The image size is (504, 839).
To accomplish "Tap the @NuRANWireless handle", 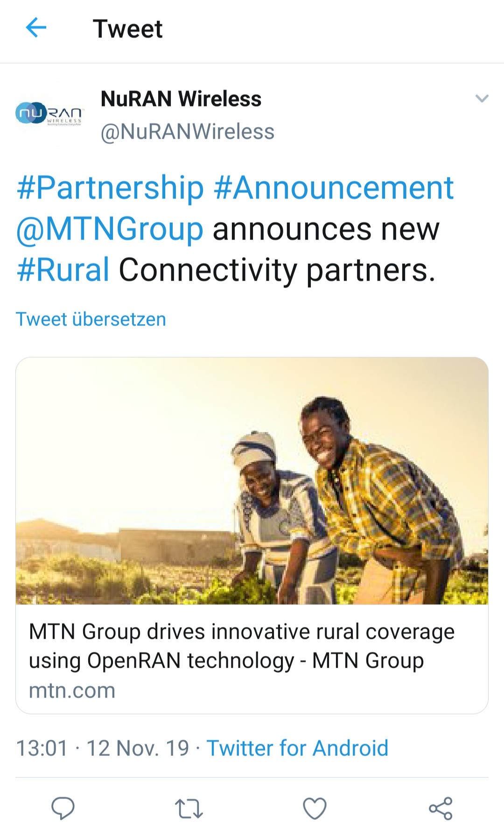I will [188, 132].
